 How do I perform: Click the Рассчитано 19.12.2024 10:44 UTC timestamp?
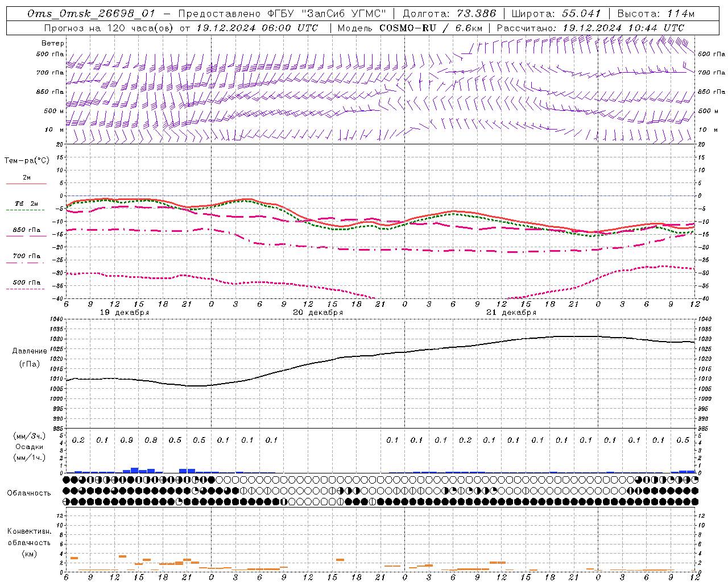[x=590, y=28]
